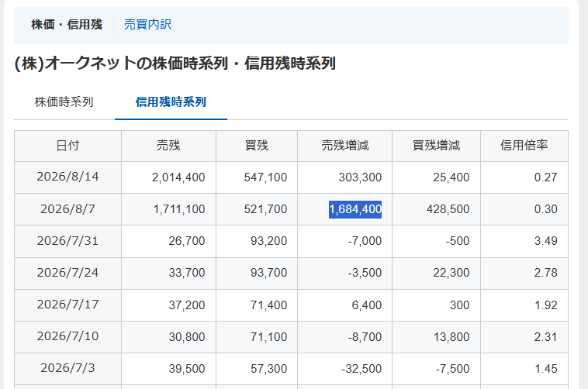Viewport: 588px width, 389px height.
Task: Click the date cell 2026/7/24
Action: pos(67,273)
